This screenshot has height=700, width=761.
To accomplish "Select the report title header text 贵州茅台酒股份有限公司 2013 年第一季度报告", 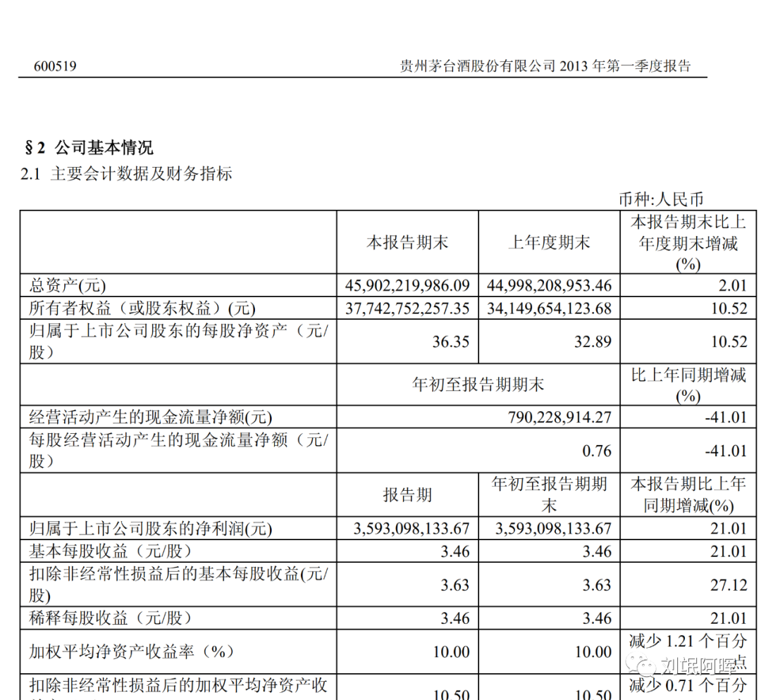I will pos(545,66).
